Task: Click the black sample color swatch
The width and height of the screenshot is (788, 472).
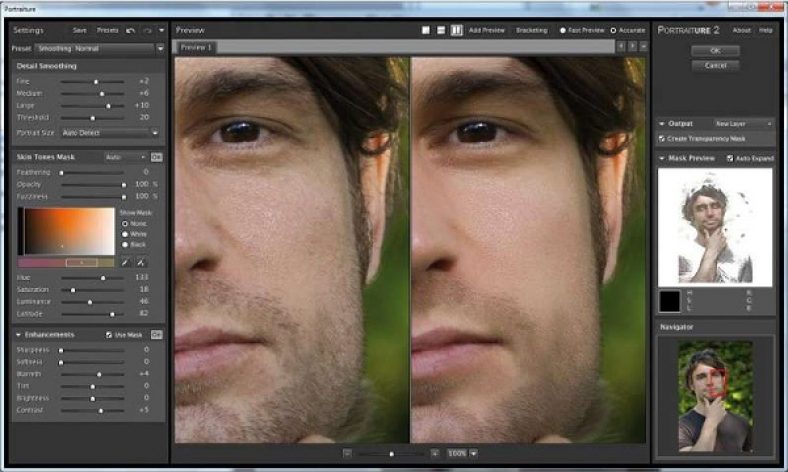Action: click(x=669, y=301)
